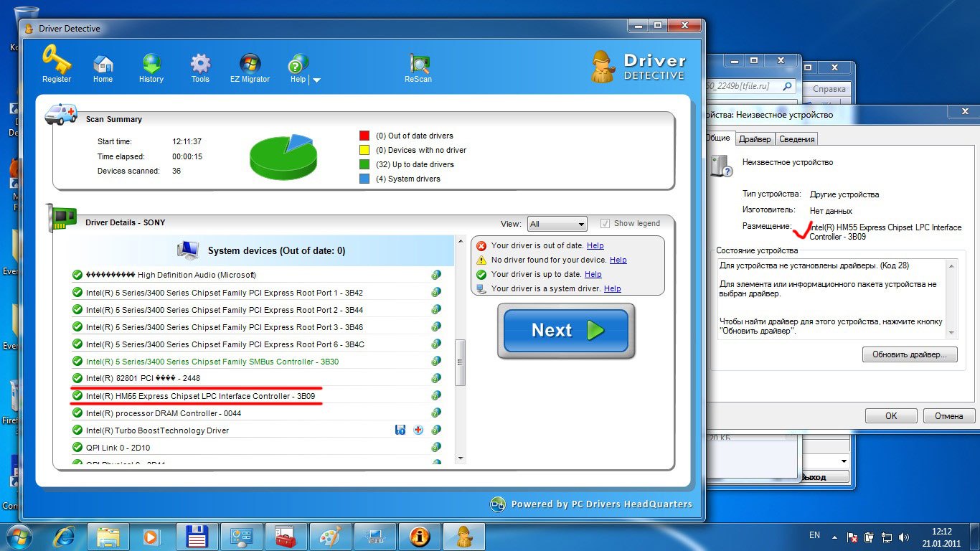Select the Intel(R) Turbo Boost Technology Driver row
This screenshot has height=551, width=980.
click(258, 430)
